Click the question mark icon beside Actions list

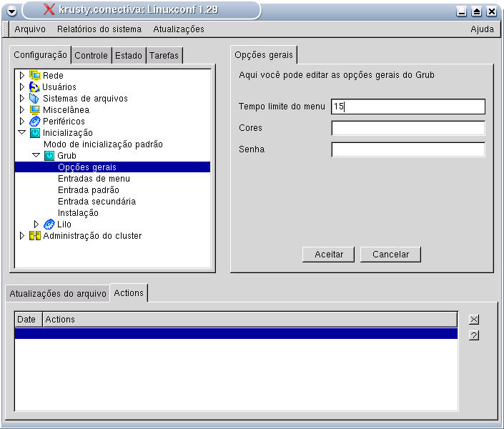(x=474, y=335)
